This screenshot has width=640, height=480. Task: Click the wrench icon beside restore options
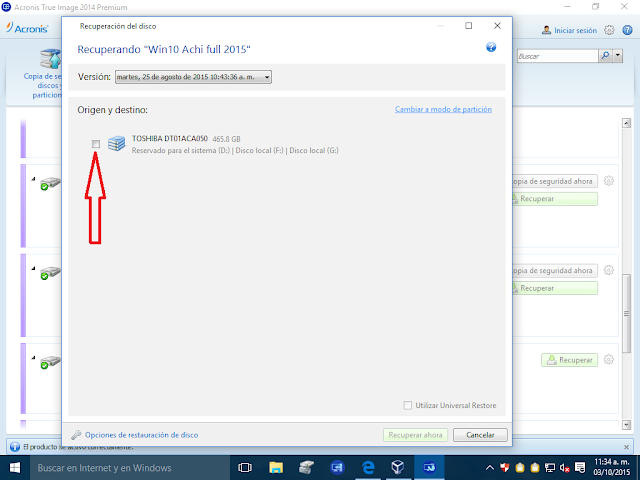coord(76,435)
